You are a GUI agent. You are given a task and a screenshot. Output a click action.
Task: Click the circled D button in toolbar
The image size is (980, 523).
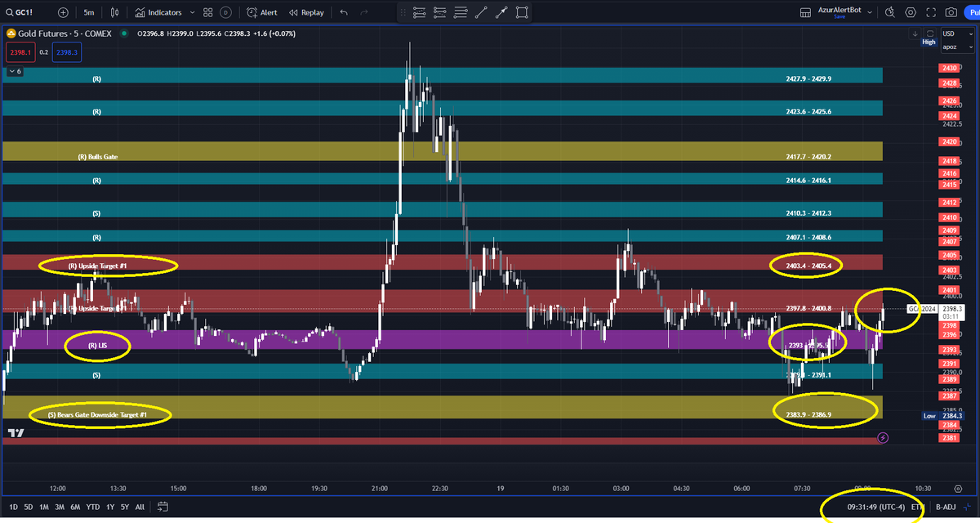pyautogui.click(x=225, y=12)
